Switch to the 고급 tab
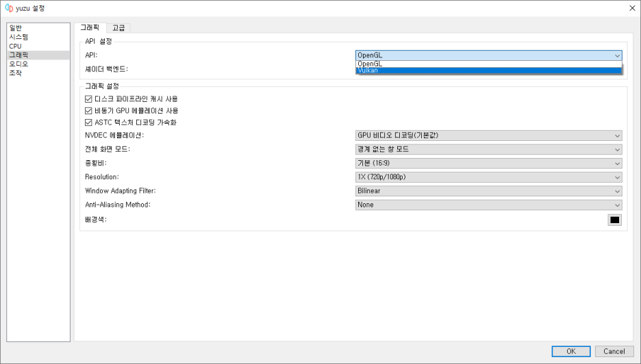Screen dimensions: 641x364 tap(118, 28)
